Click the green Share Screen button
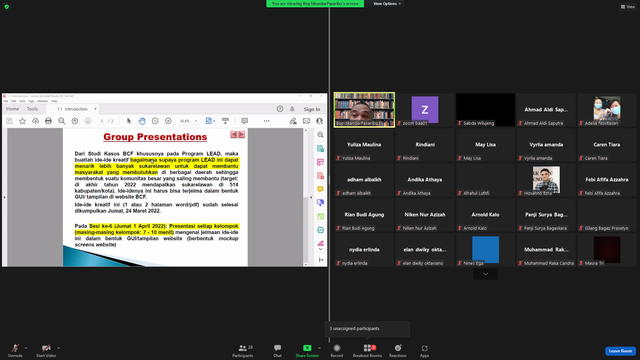 click(x=307, y=350)
